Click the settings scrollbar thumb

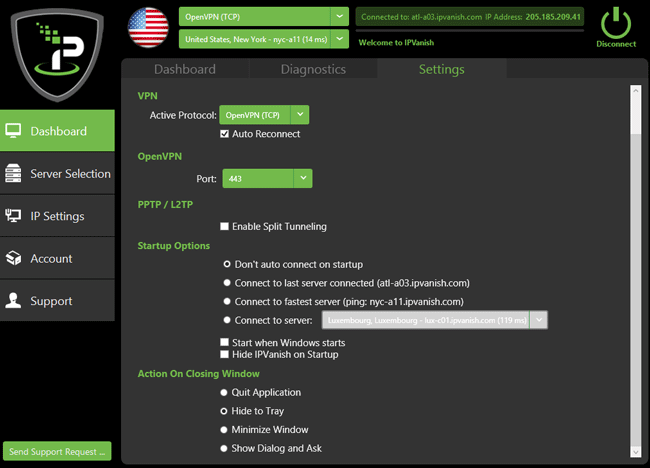pos(635,115)
